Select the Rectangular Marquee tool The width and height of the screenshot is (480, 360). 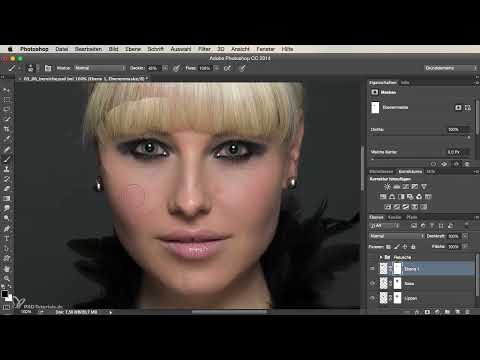[x=7, y=100]
